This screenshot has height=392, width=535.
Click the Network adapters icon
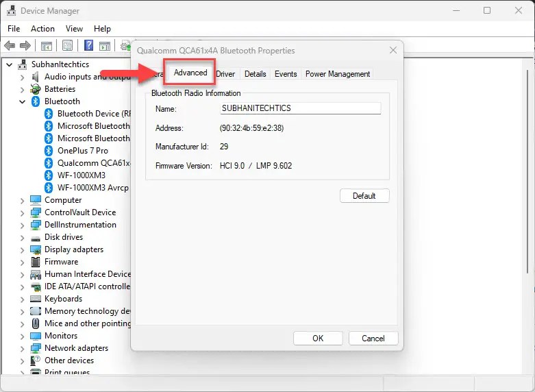(x=36, y=348)
